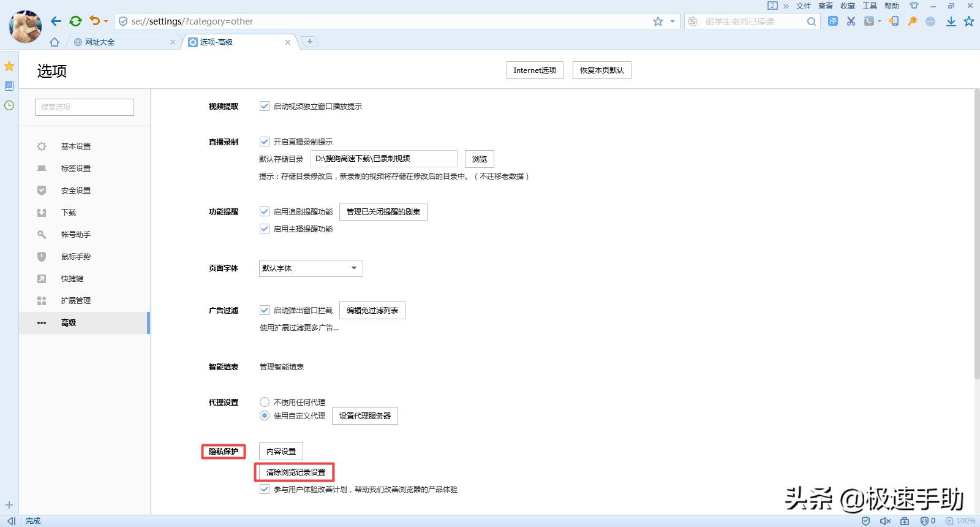Open the 查看 menu
The height and width of the screenshot is (527, 980).
[x=826, y=6]
